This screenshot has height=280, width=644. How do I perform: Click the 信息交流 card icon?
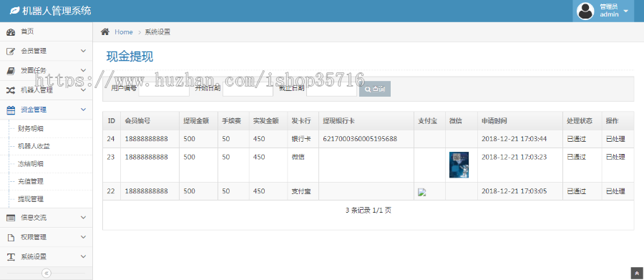[11, 218]
